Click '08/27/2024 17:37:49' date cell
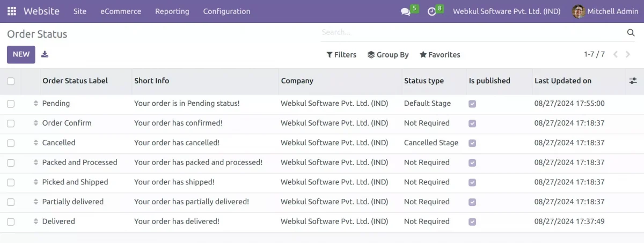644x243 pixels. point(569,221)
